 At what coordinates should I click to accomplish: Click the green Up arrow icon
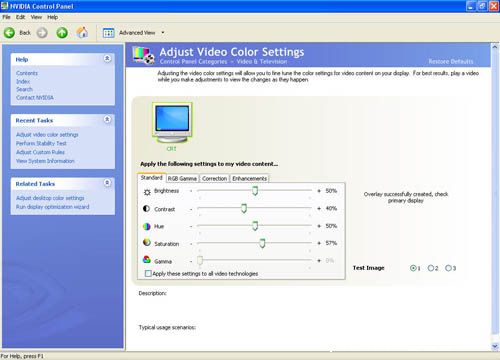click(x=62, y=33)
